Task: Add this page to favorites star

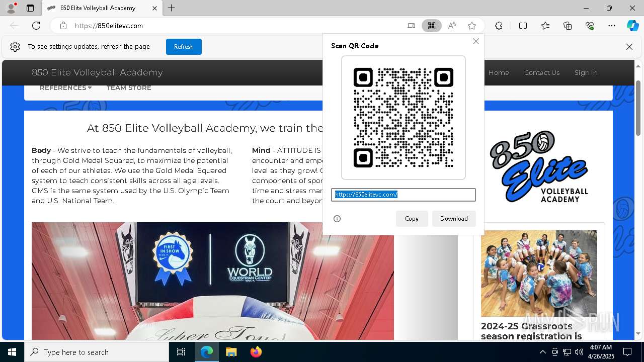Action: point(472,26)
